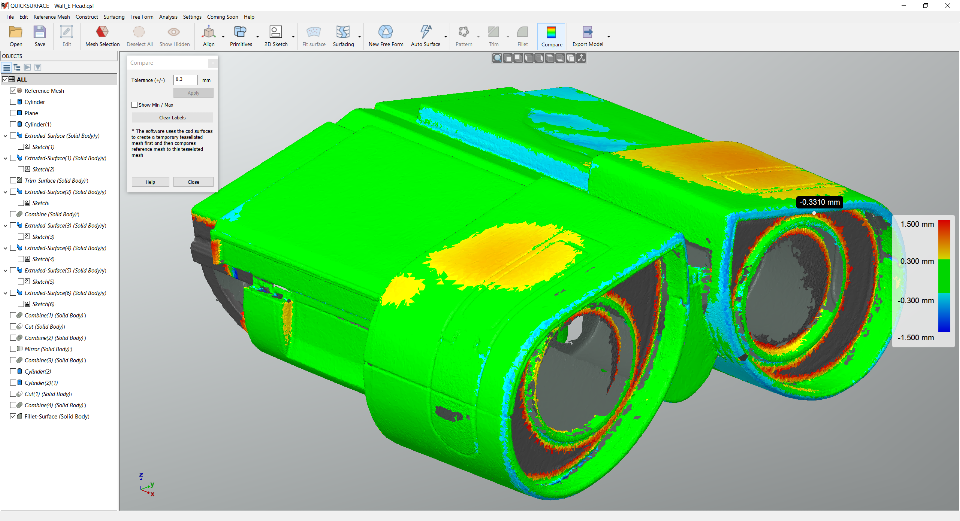Create a New Free Form surface

point(385,36)
